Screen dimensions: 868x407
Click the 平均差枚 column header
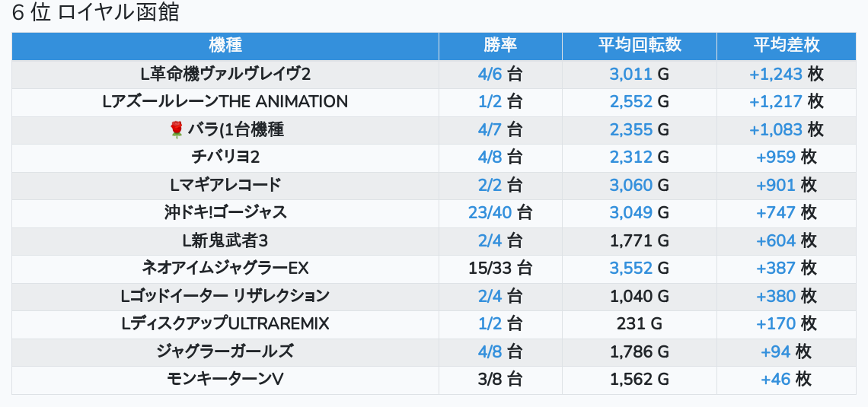pyautogui.click(x=787, y=46)
